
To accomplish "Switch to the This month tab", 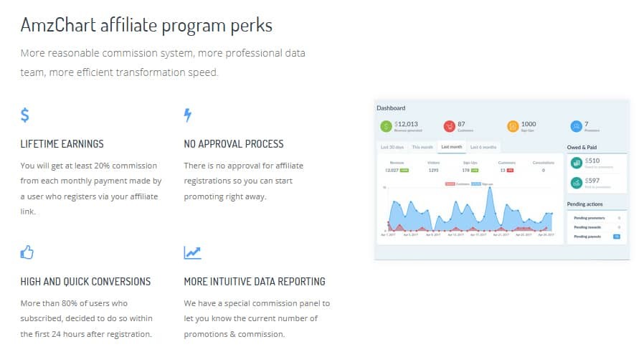I will (422, 147).
